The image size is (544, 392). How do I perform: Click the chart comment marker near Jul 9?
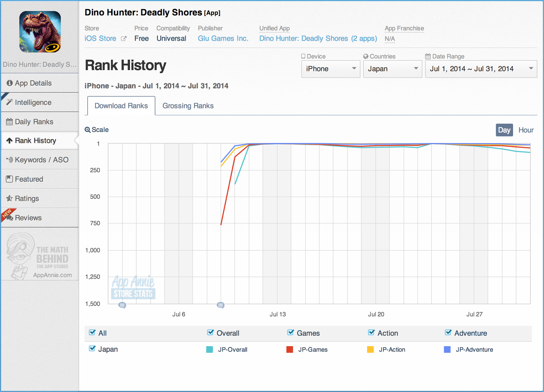(x=220, y=305)
